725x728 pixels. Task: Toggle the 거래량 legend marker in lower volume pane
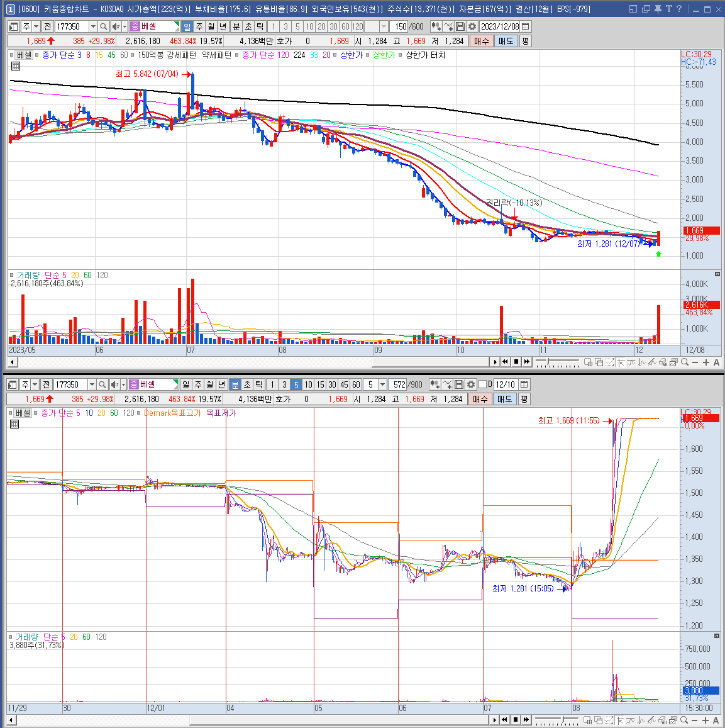tap(10, 637)
